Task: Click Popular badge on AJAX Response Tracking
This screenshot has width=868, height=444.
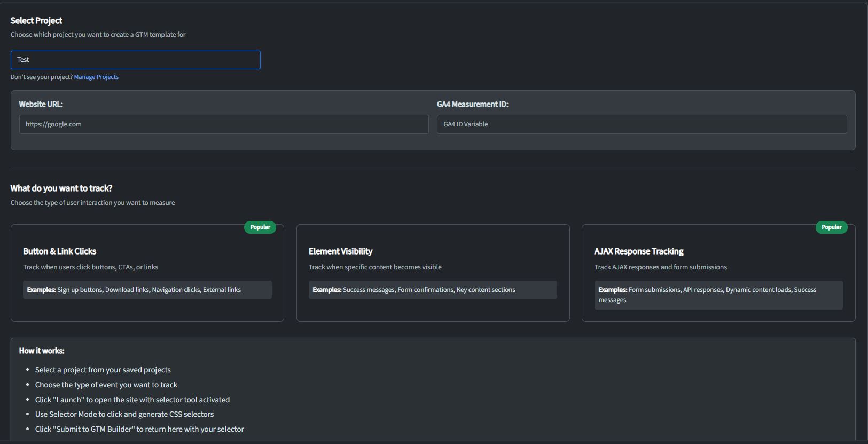Action: [x=831, y=227]
